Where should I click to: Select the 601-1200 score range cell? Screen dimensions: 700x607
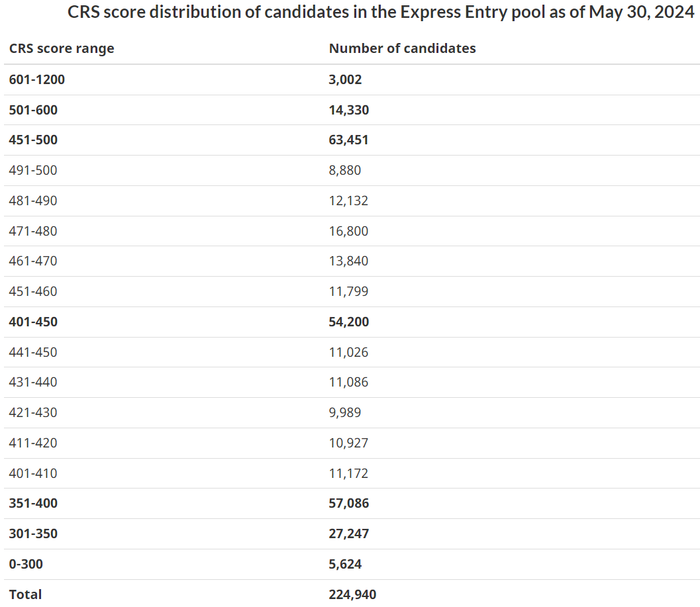pyautogui.click(x=37, y=79)
